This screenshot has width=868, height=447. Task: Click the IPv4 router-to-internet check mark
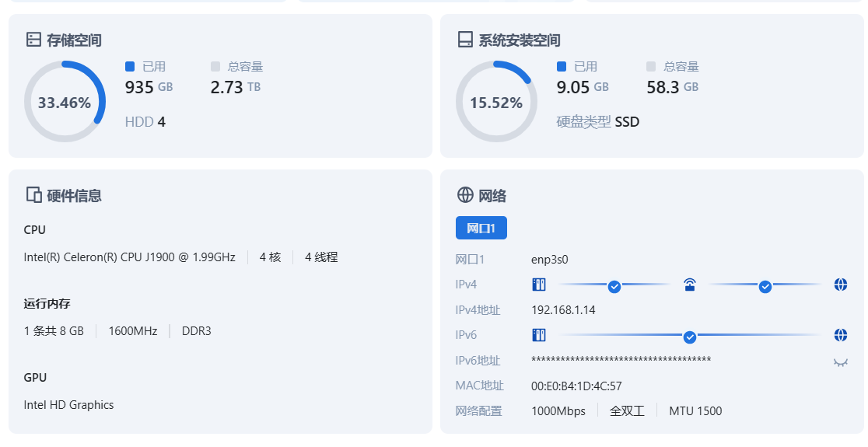765,287
